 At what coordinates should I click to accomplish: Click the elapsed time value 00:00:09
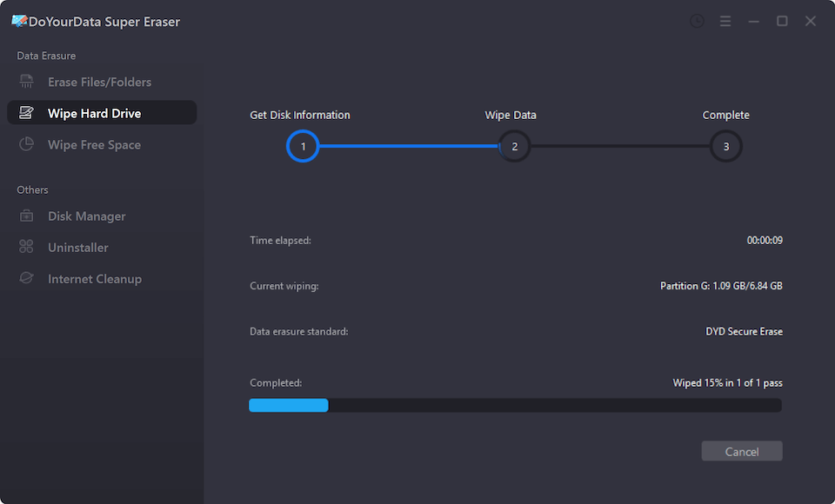[x=765, y=240]
